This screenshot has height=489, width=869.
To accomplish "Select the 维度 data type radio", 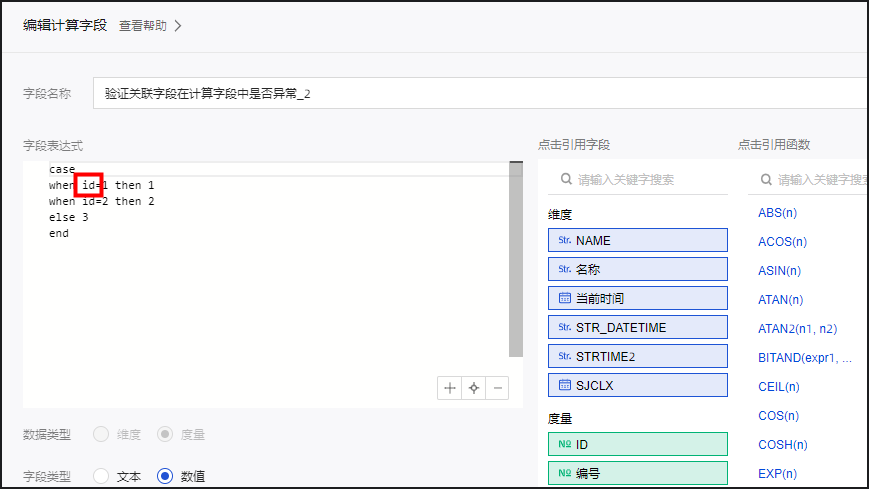I will click(x=101, y=435).
